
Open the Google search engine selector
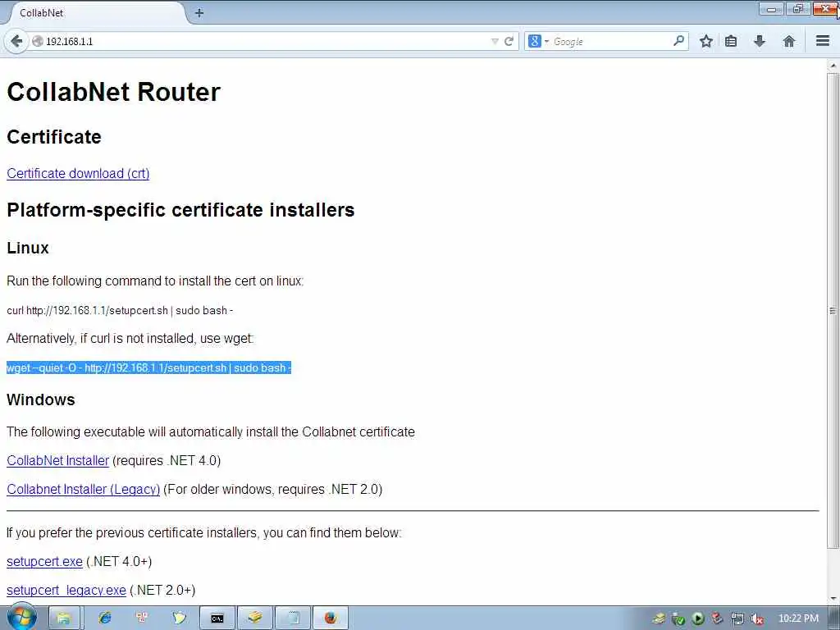[x=538, y=41]
